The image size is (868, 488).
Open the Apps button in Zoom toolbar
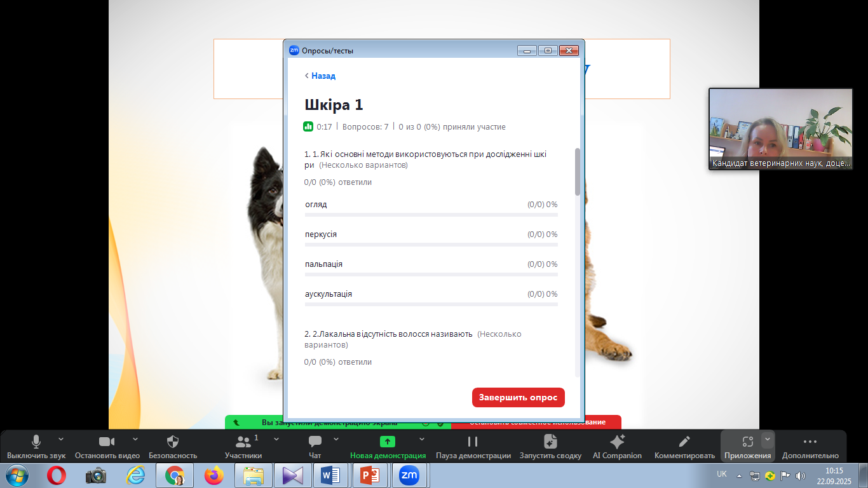pyautogui.click(x=747, y=446)
